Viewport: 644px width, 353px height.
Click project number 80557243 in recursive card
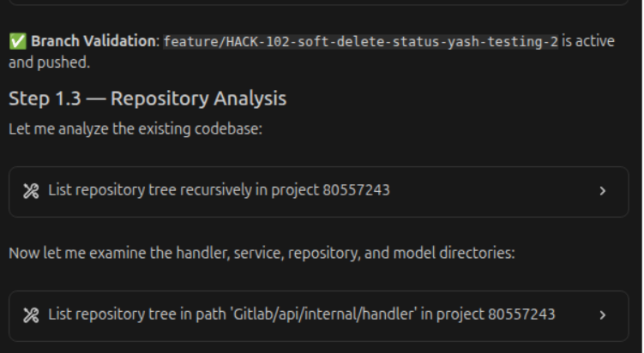(356, 190)
